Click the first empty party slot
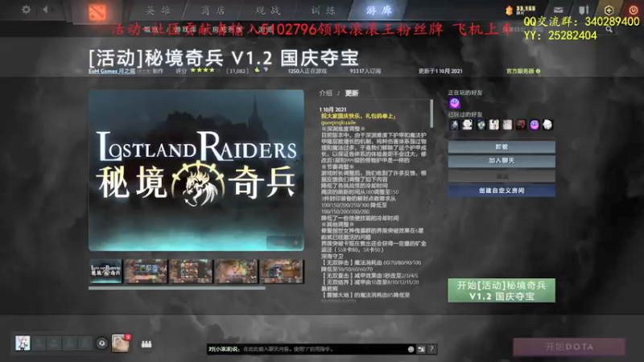 [x=39, y=343]
